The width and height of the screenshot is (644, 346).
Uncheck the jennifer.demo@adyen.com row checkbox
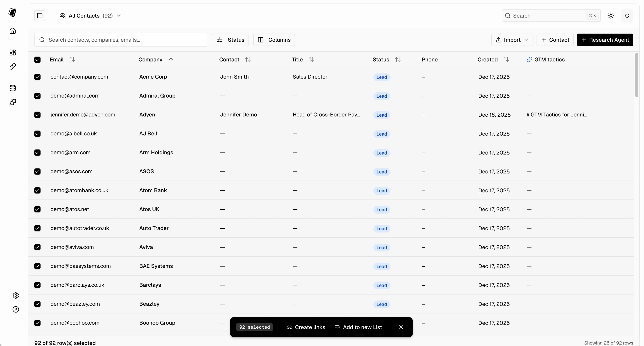[38, 115]
